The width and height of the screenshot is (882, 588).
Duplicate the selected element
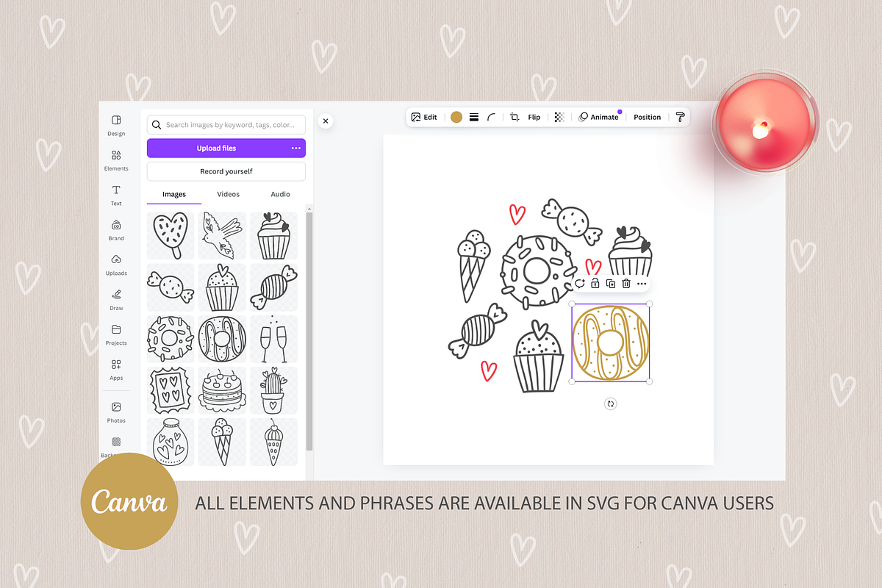[x=611, y=284]
